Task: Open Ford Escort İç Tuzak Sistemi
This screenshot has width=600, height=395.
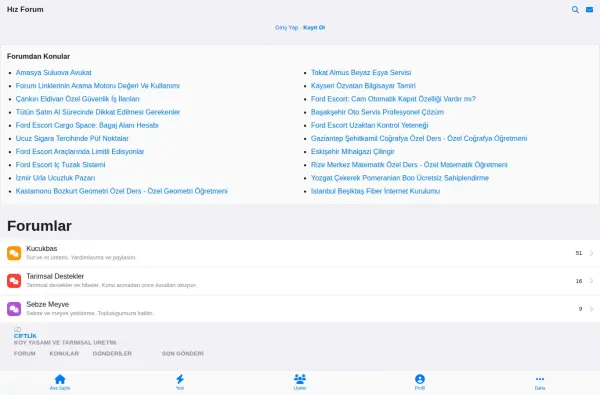Action: click(x=60, y=165)
